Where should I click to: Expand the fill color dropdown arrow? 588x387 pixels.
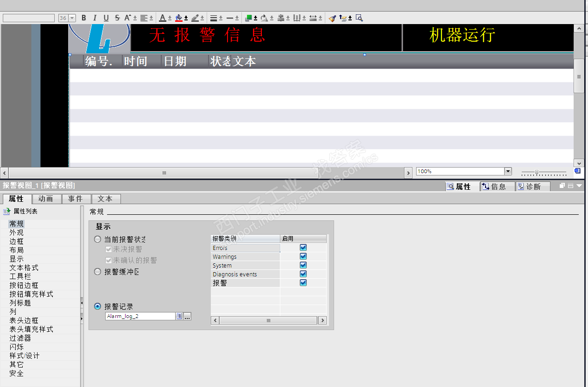[x=186, y=19]
